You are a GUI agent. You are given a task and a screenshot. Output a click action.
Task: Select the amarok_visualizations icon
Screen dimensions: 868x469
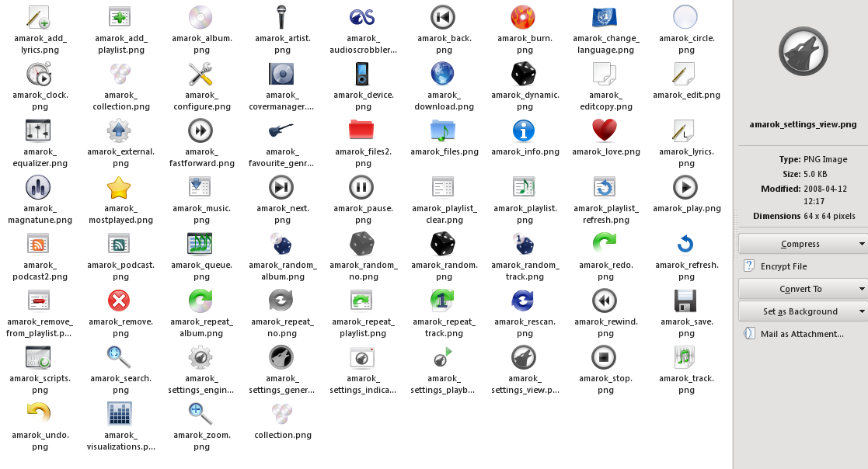(x=120, y=414)
